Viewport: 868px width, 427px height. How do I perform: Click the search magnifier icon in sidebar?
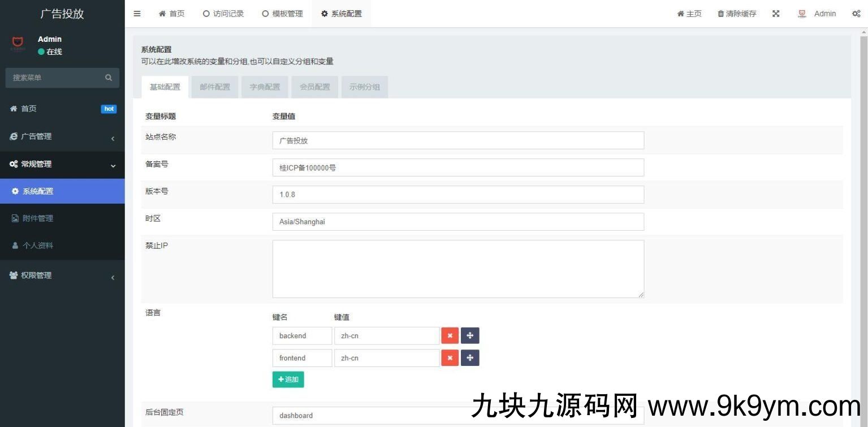click(109, 77)
